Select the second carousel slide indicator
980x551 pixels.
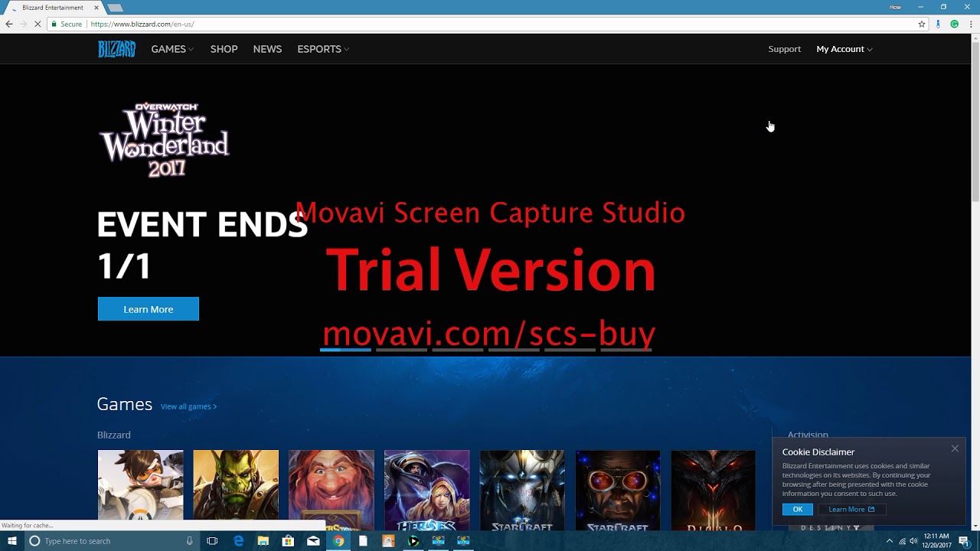401,350
